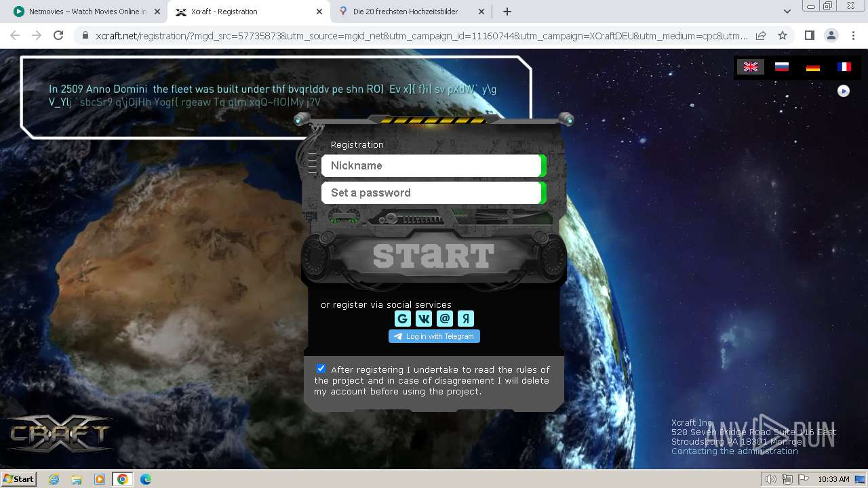Viewport: 868px width, 488px height.
Task: Open the Action Center flag icon
Action: (802, 479)
